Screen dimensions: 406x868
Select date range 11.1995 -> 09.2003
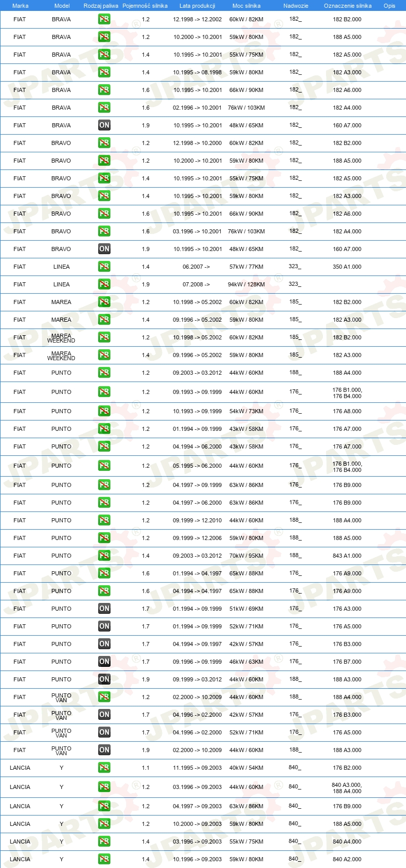pyautogui.click(x=197, y=768)
